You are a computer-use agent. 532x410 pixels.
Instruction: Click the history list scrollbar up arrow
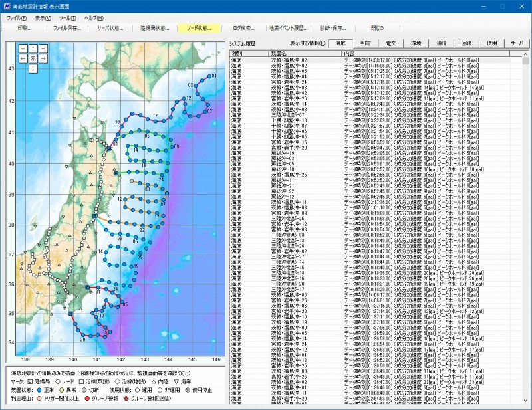pos(525,54)
